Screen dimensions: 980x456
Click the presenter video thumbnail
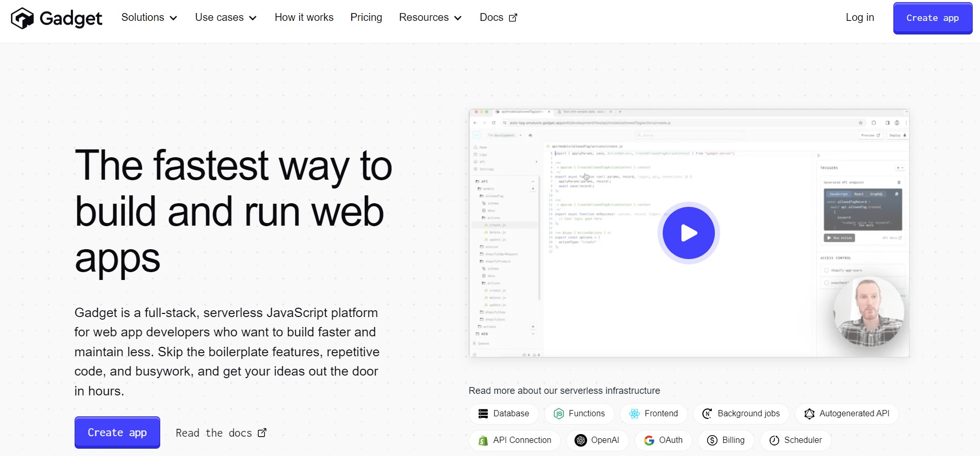pos(869,311)
